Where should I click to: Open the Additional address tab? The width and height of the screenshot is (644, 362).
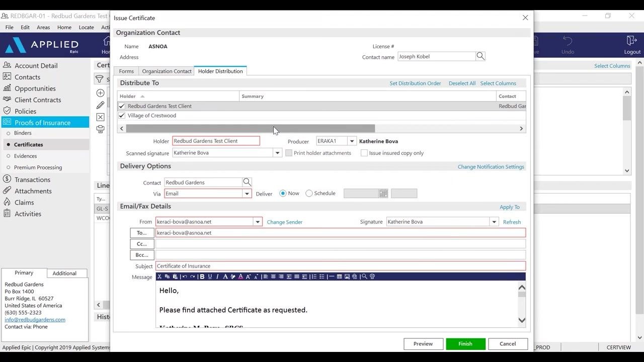point(65,273)
